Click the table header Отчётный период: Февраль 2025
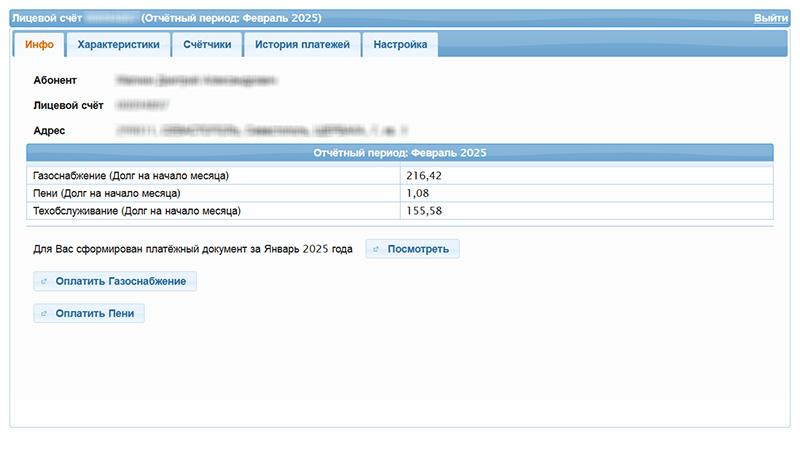The width and height of the screenshot is (800, 450). click(x=400, y=153)
